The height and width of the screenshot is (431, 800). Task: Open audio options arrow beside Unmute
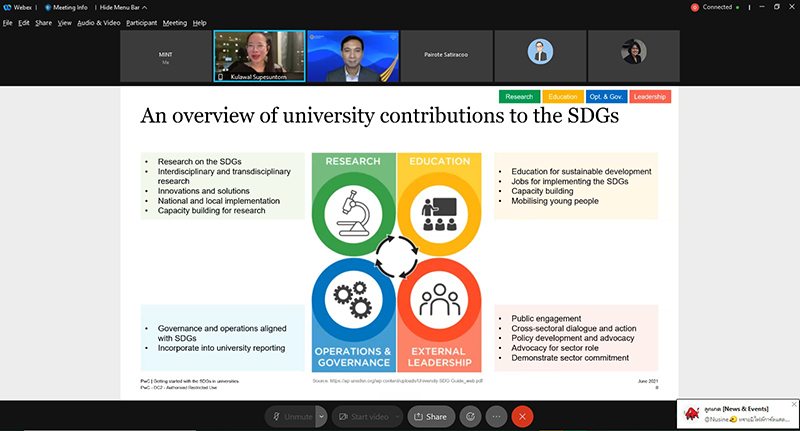321,416
